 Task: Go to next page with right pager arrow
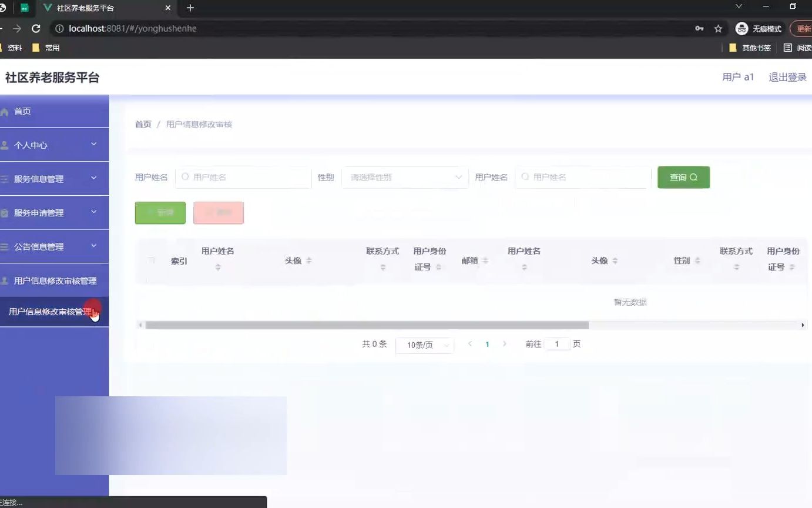click(504, 344)
